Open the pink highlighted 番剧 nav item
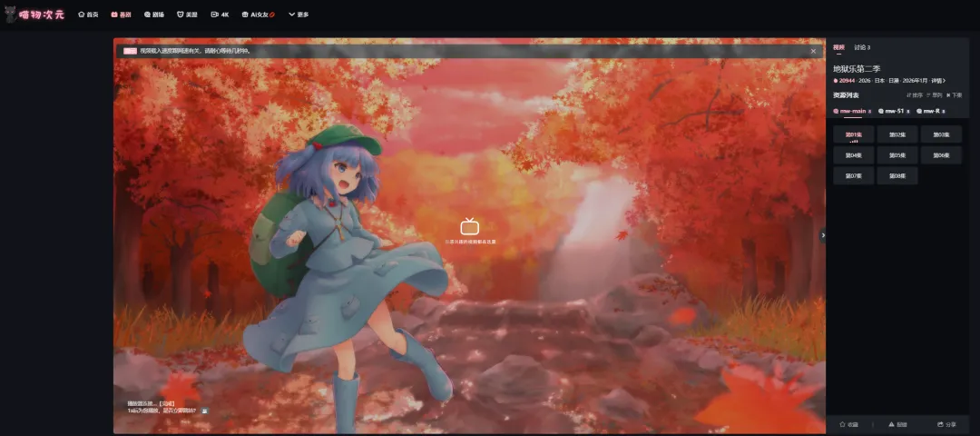 click(x=122, y=15)
